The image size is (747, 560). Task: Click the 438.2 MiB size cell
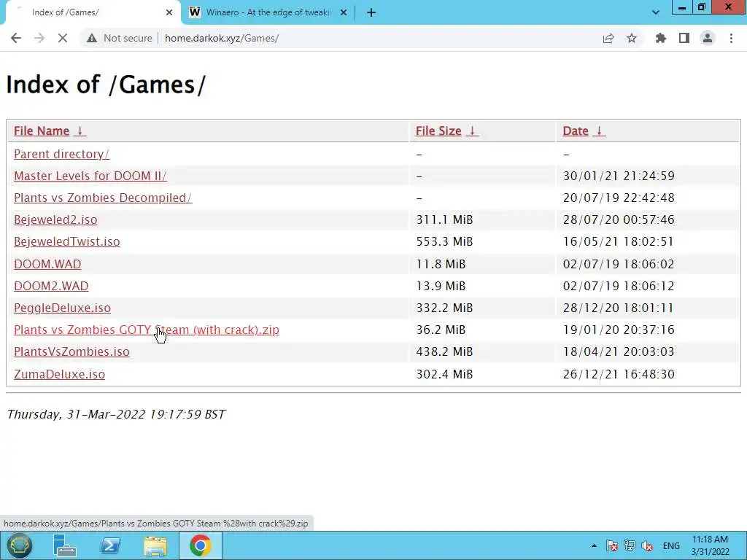(444, 351)
